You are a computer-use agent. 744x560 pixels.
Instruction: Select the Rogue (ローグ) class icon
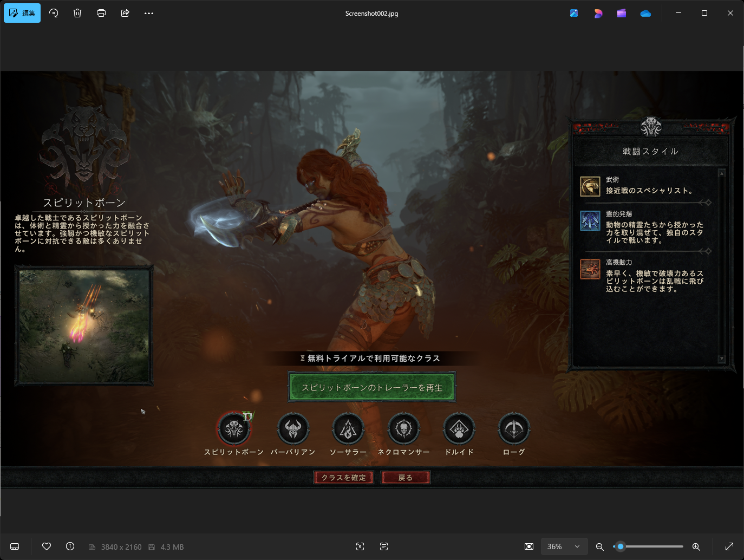pyautogui.click(x=514, y=428)
